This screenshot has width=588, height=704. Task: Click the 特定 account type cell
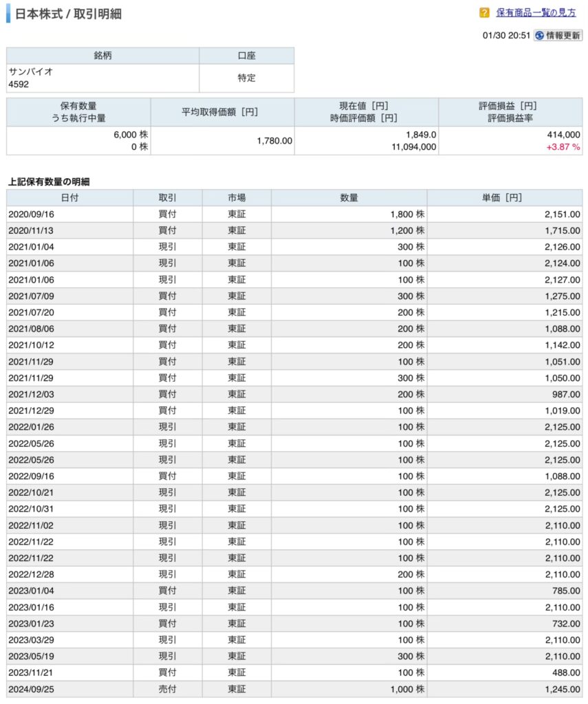(x=246, y=78)
